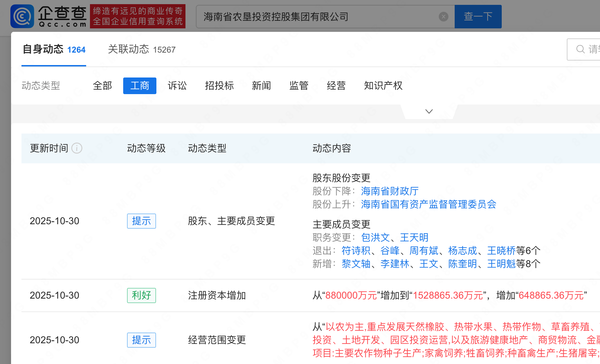The image size is (600, 364).
Task: Select the 诉讼 filter option
Action: click(177, 85)
